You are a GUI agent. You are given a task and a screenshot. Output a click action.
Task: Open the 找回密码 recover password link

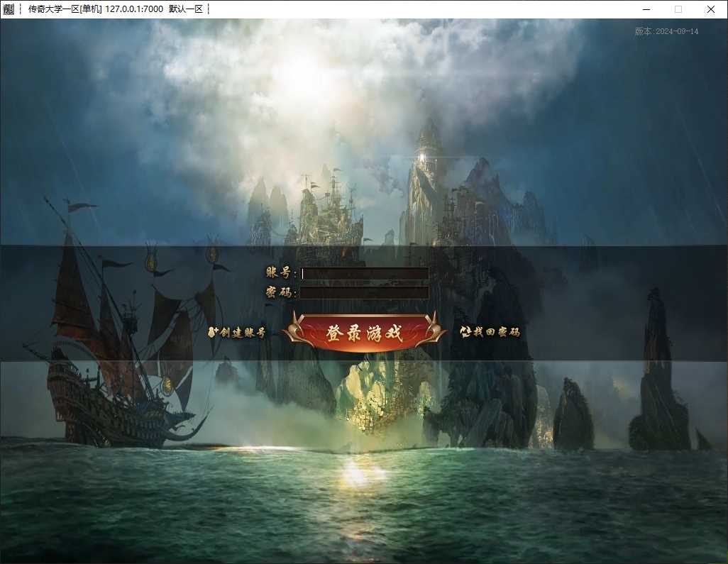coord(496,332)
